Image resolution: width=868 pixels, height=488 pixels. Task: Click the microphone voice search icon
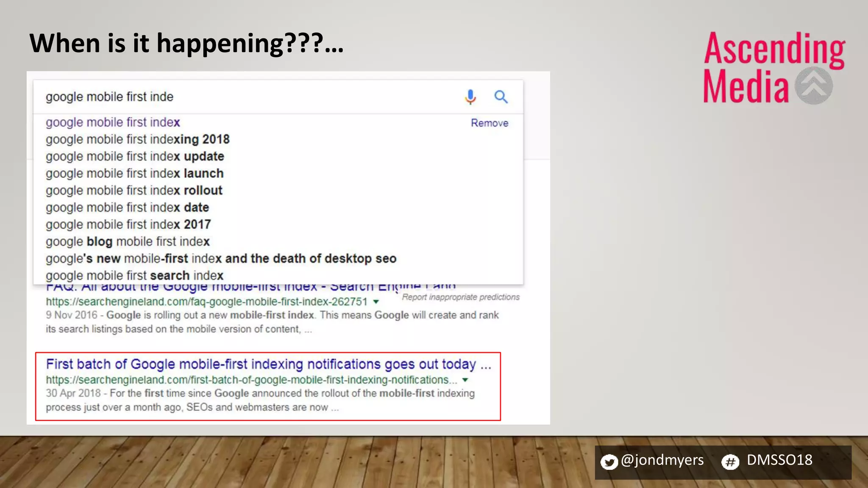click(x=470, y=97)
